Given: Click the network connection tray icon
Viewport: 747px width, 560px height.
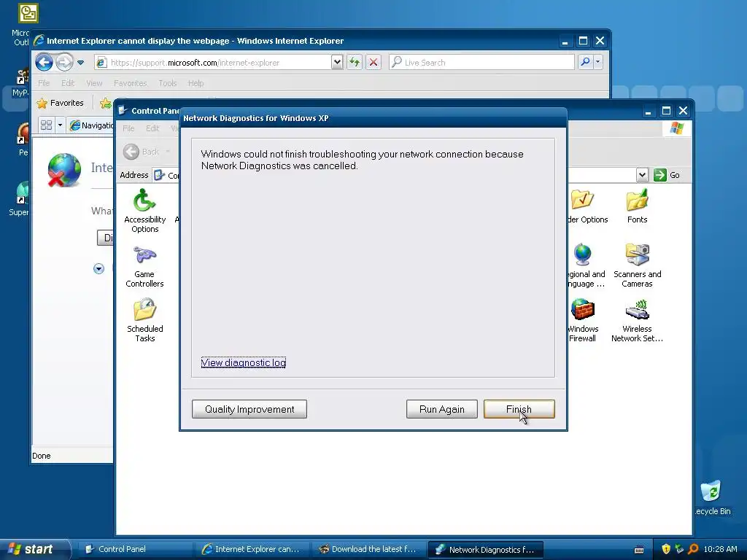Looking at the screenshot, I should point(679,549).
